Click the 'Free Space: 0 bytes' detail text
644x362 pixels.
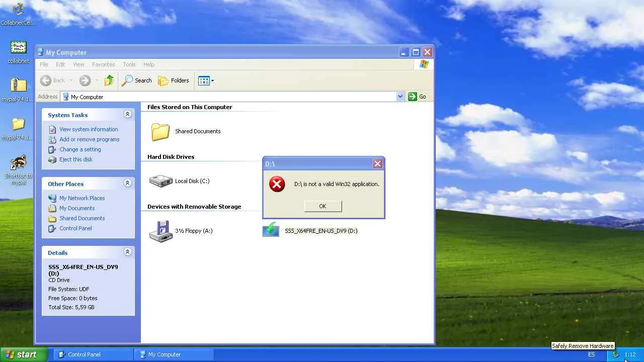click(x=73, y=298)
